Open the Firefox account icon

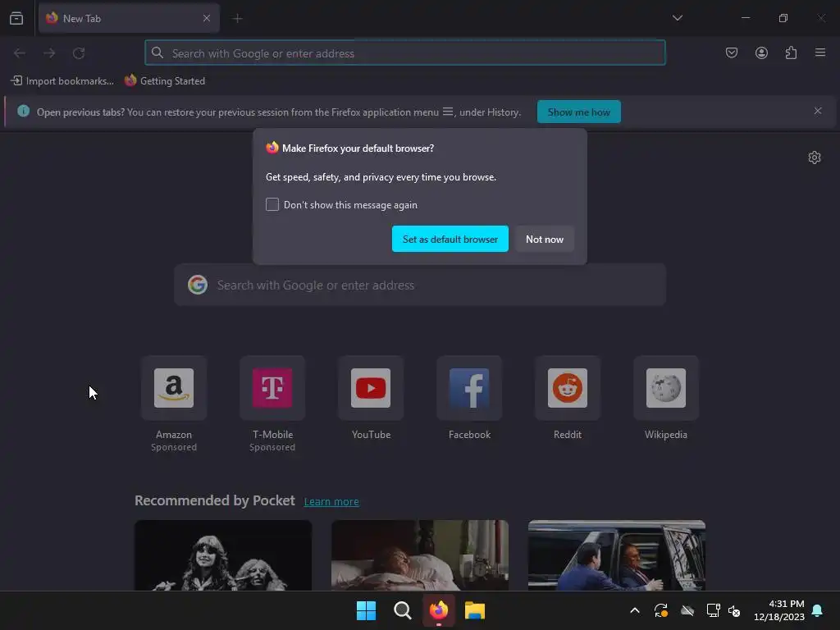click(761, 52)
